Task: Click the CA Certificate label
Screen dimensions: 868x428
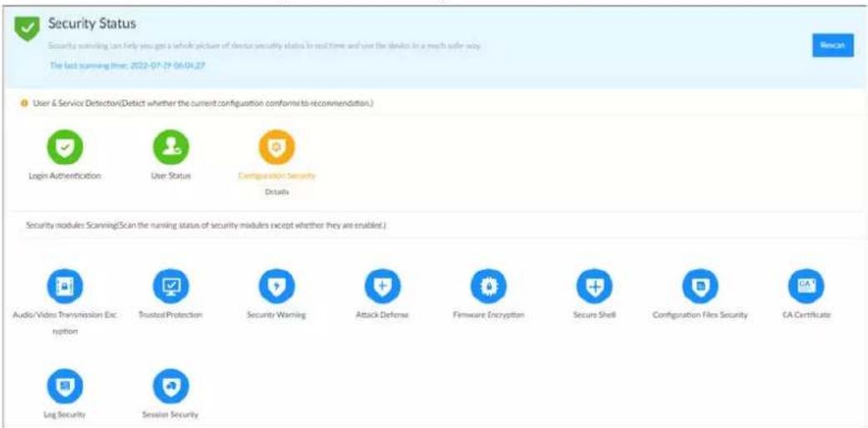Action: pyautogui.click(x=806, y=315)
